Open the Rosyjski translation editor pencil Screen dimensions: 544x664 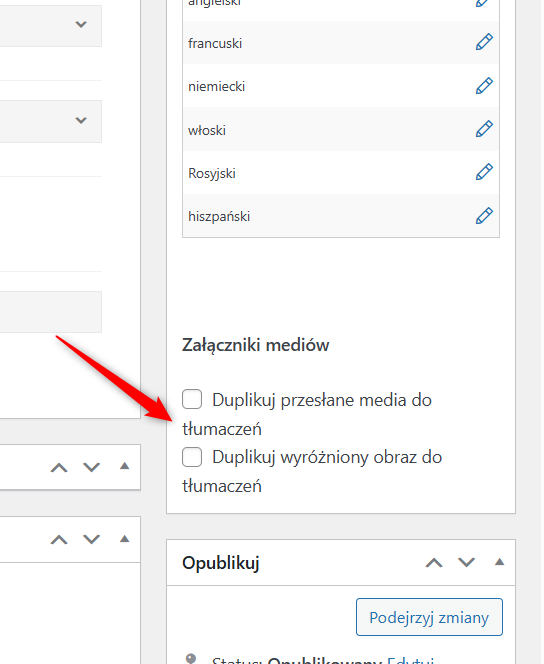point(484,172)
